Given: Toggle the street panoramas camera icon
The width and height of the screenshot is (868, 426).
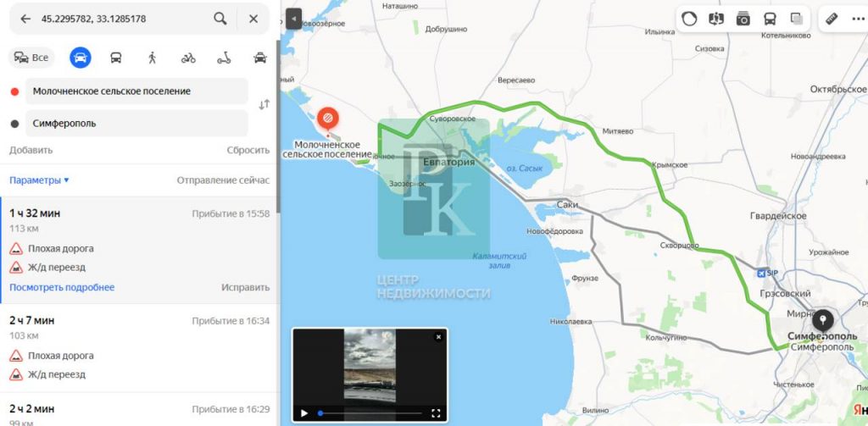Looking at the screenshot, I should [743, 19].
